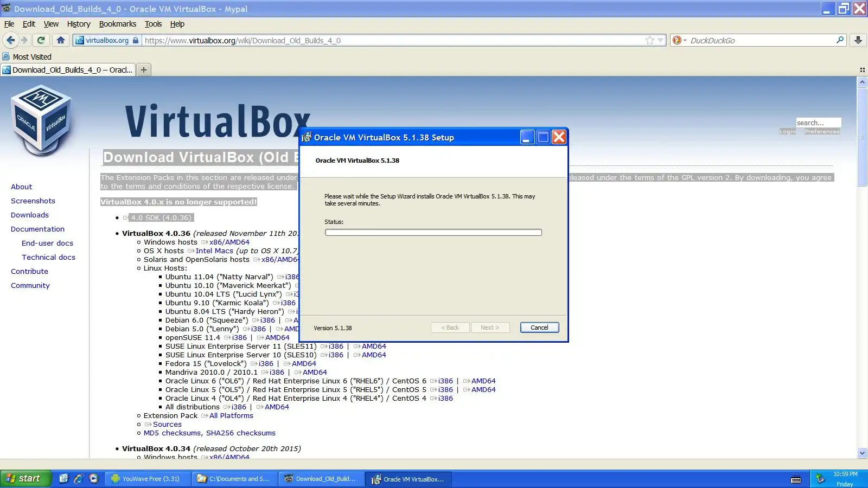Open the Documentation sidebar link
The height and width of the screenshot is (488, 868).
tap(37, 229)
